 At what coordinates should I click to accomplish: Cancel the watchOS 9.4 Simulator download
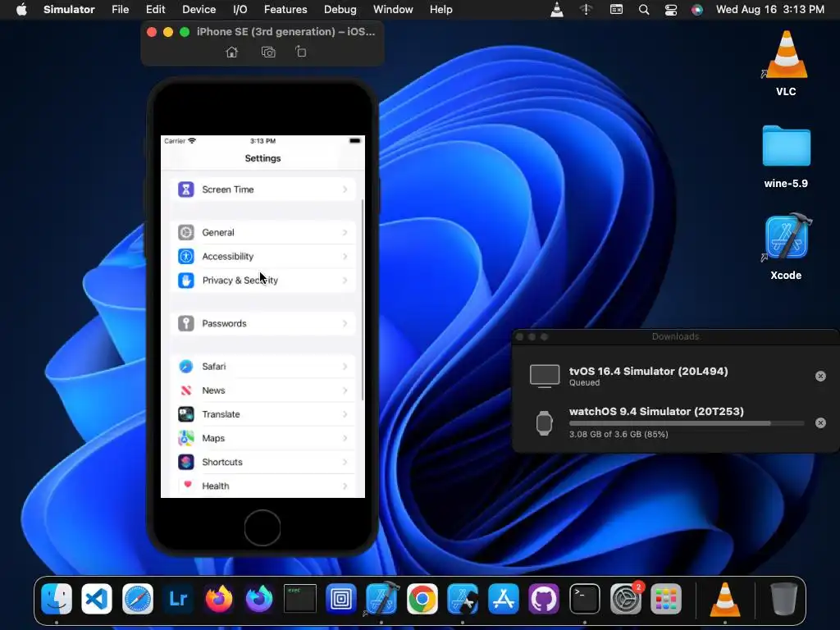[x=820, y=422]
